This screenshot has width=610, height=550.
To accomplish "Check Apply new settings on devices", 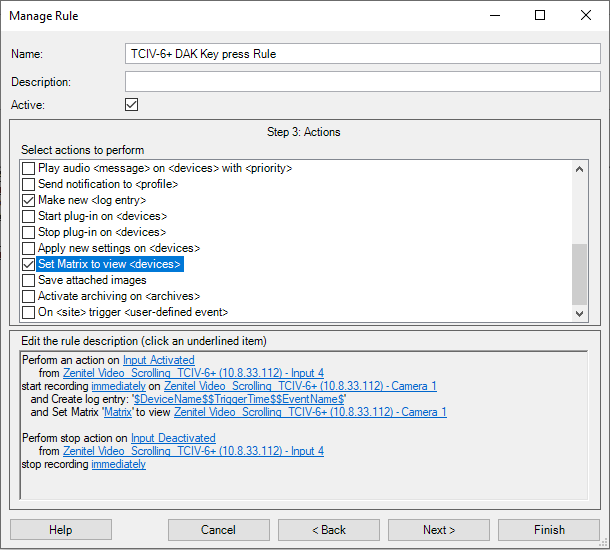I will 29,248.
